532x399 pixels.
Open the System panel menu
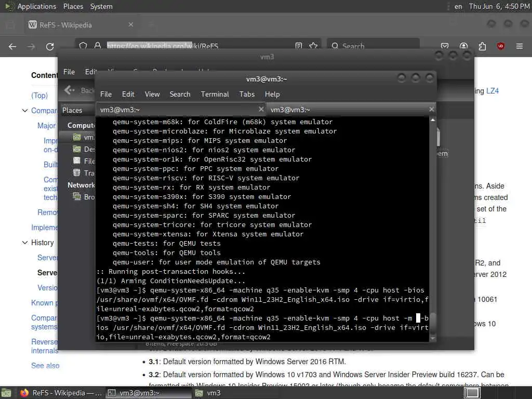tap(101, 6)
